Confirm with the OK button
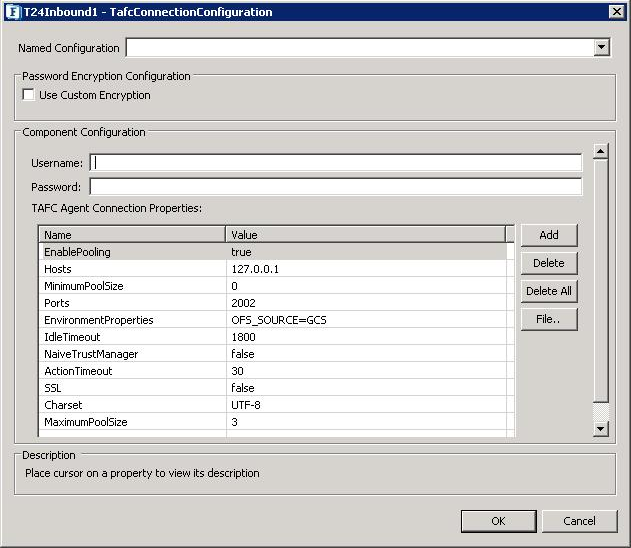This screenshot has height=548, width=631. (x=498, y=521)
